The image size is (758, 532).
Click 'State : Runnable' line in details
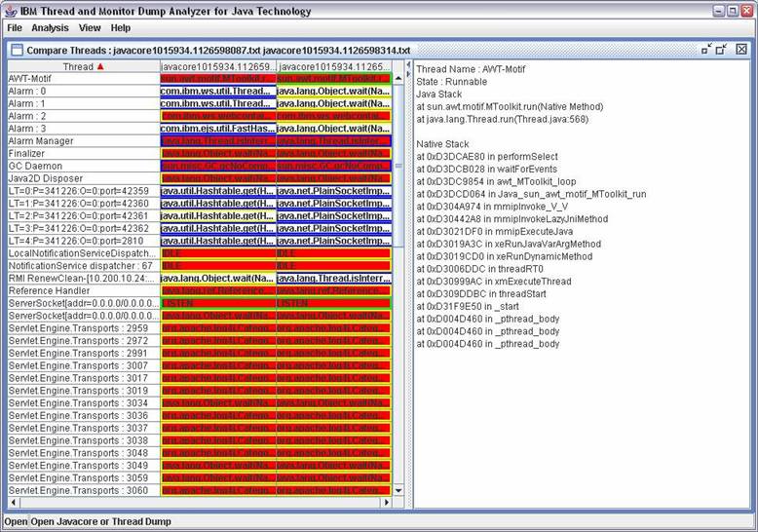[x=451, y=82]
